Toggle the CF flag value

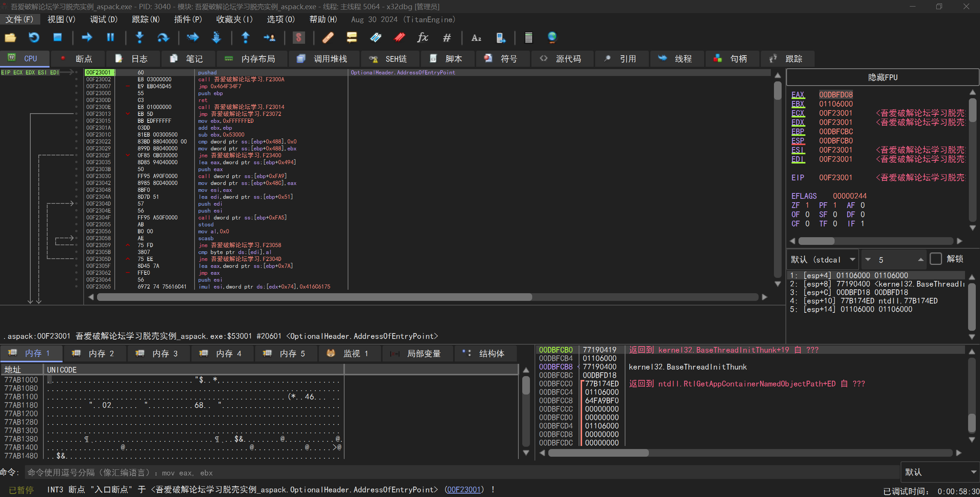(x=807, y=224)
